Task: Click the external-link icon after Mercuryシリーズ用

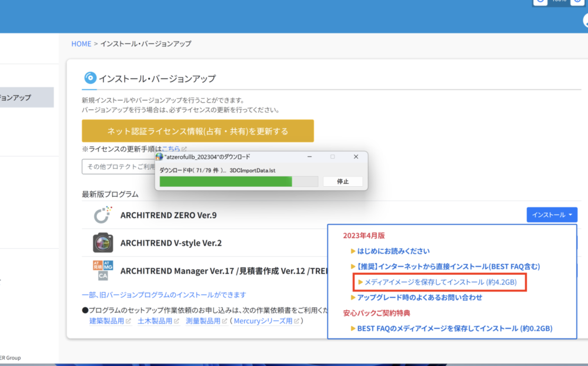Action: 296,321
